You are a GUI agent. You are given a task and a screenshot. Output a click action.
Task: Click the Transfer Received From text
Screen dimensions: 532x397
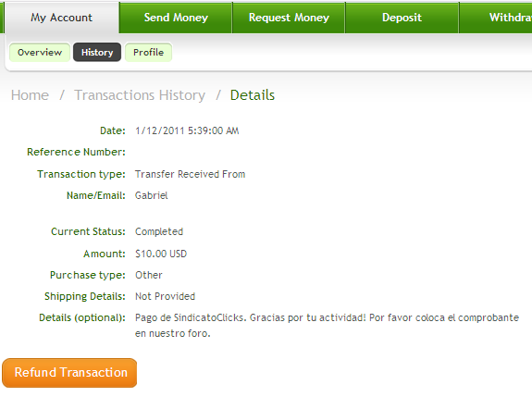[x=190, y=174]
